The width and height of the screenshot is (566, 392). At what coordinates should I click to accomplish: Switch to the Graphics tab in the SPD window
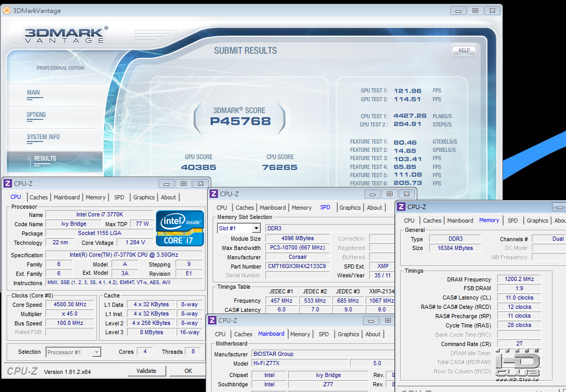(350, 208)
